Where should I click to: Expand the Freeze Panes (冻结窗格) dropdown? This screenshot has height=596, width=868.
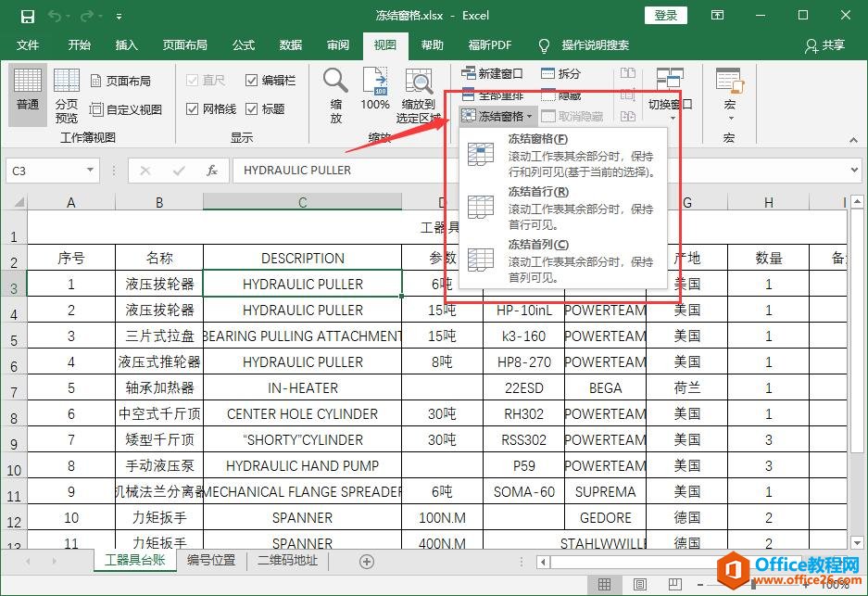pos(497,116)
